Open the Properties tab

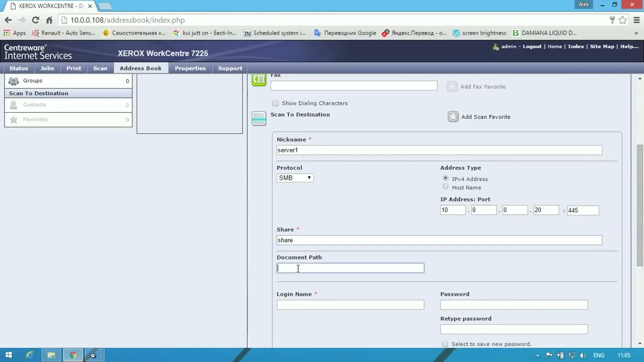190,68
